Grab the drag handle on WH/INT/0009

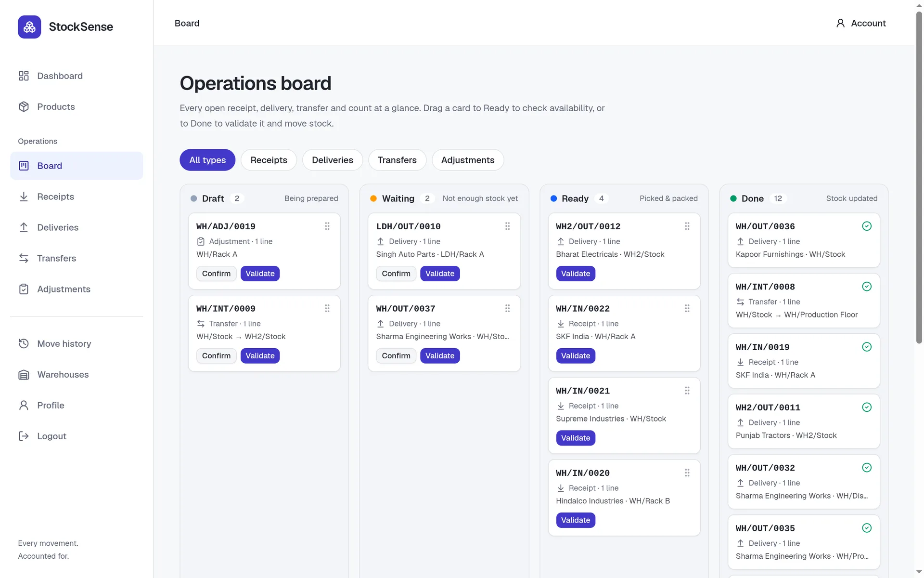[x=327, y=308]
